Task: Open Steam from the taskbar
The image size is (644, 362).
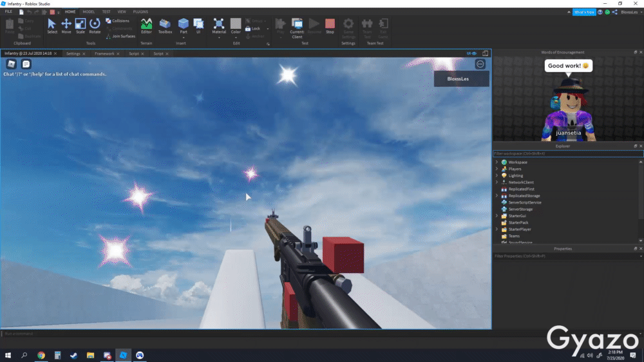Action: pyautogui.click(x=74, y=355)
